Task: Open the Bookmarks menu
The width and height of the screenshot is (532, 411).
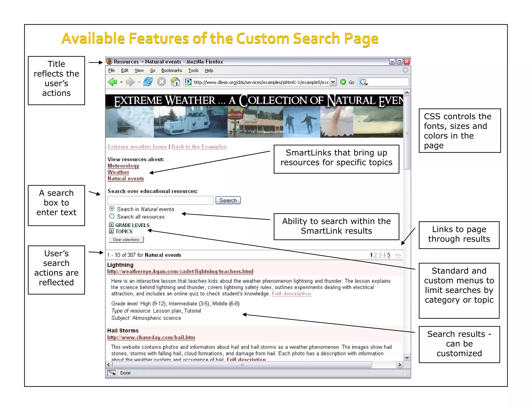Action: click(172, 70)
